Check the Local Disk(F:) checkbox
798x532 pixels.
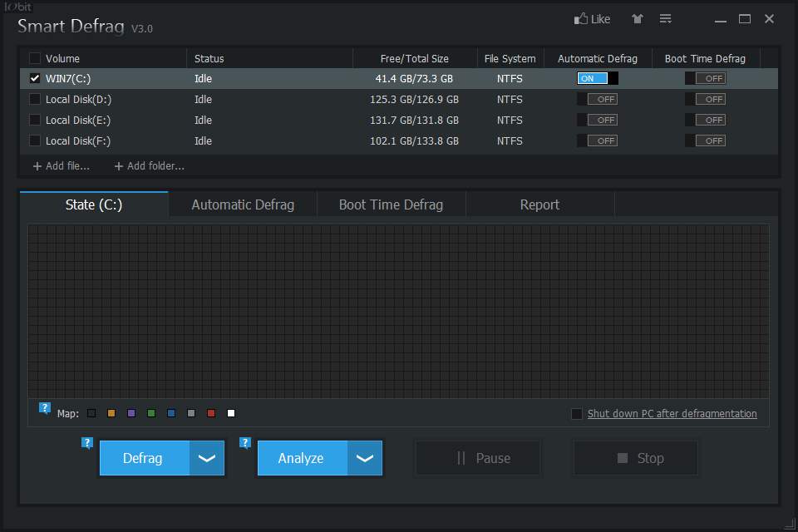[35, 140]
